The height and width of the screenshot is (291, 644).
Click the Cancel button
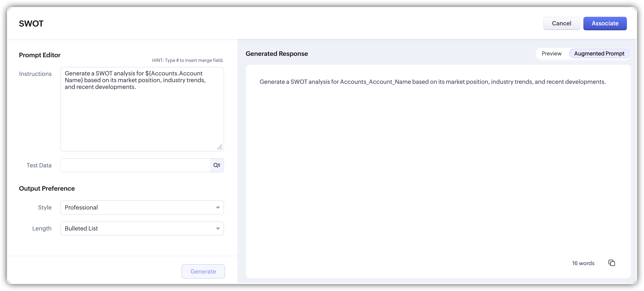point(561,24)
